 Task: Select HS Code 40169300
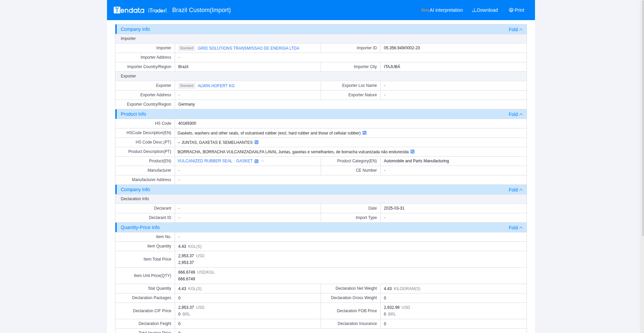187,123
